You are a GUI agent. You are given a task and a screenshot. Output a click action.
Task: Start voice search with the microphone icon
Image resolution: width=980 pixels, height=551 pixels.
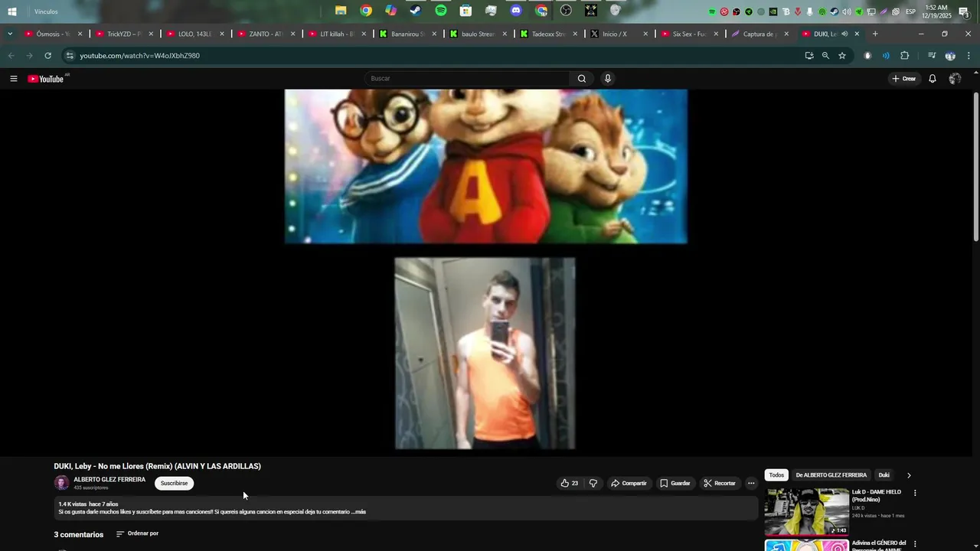(608, 79)
